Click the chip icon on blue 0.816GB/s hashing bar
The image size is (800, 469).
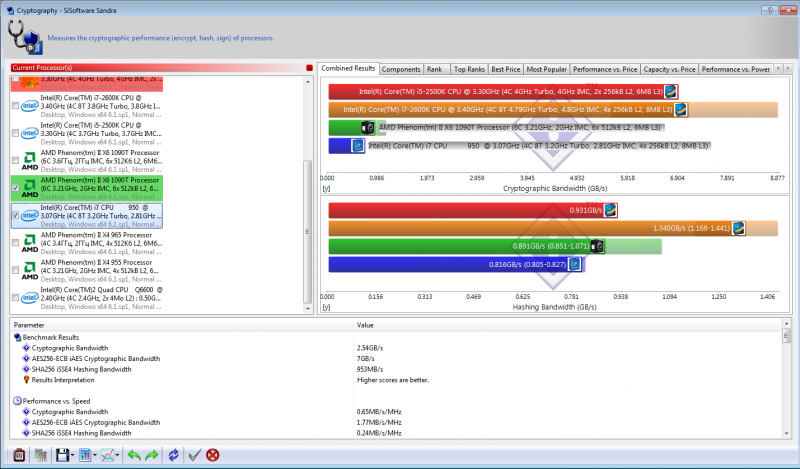pos(575,264)
